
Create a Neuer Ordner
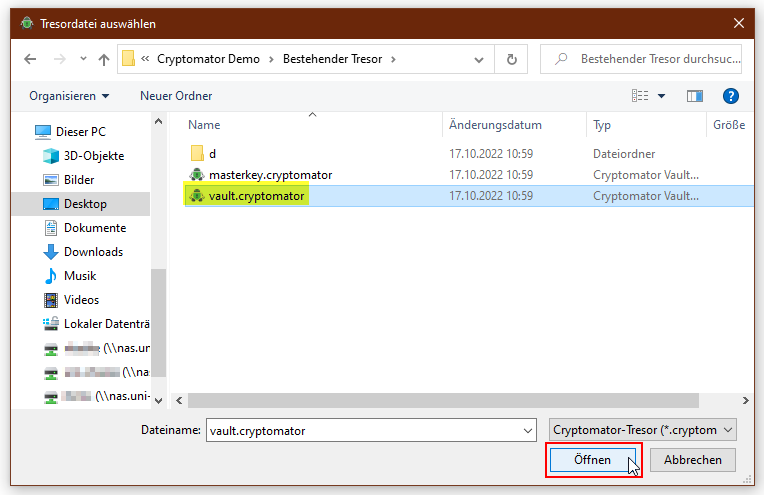(176, 96)
